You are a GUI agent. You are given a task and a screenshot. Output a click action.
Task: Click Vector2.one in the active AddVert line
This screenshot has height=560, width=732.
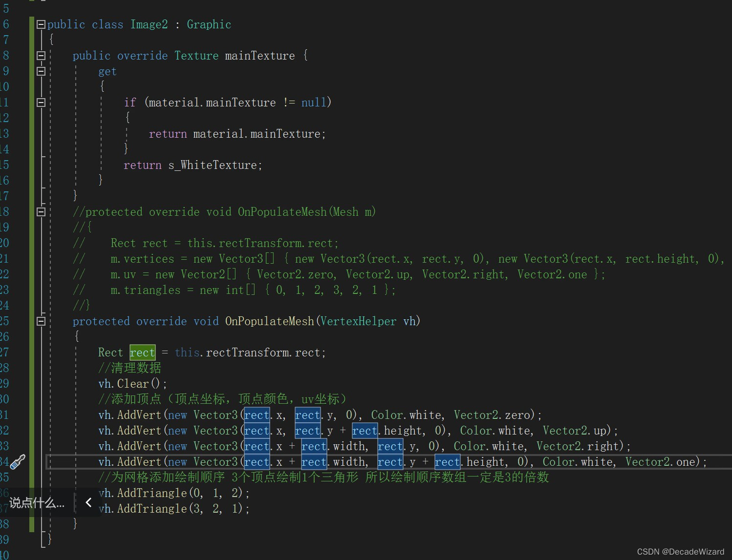pyautogui.click(x=661, y=462)
